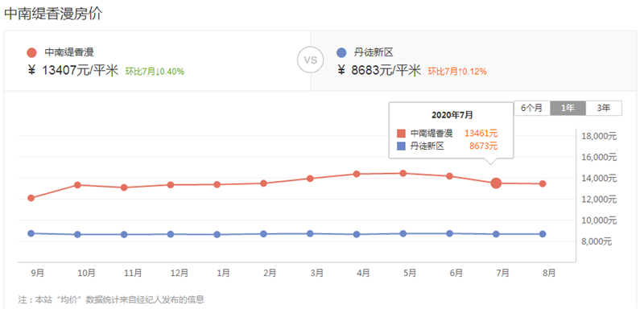Click the red square in the tooltip legend

pos(401,134)
